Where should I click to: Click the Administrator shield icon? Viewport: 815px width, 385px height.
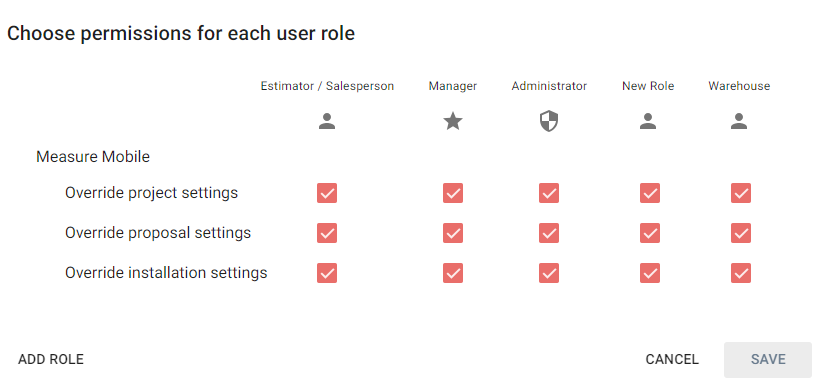[549, 122]
